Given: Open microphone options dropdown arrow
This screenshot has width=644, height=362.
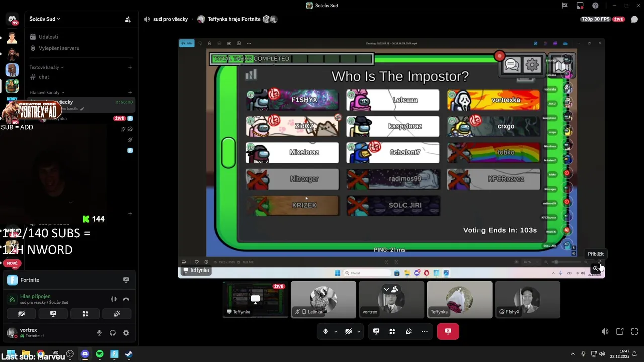Looking at the screenshot, I should pos(336,332).
